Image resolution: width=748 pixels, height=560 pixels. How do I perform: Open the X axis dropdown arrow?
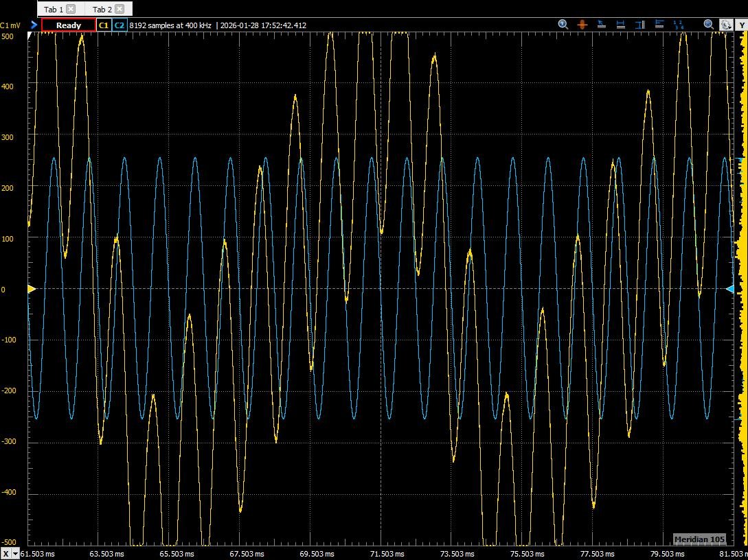pos(15,554)
